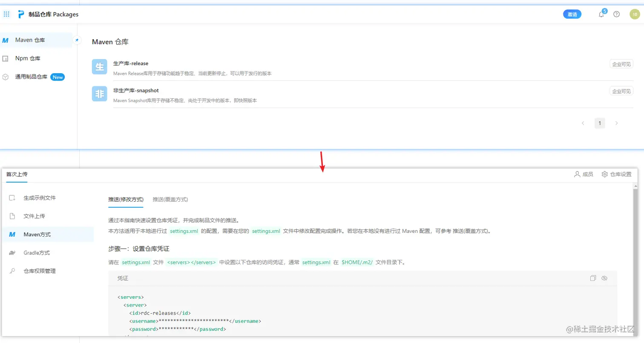Click the masked username line

[x=195, y=321]
